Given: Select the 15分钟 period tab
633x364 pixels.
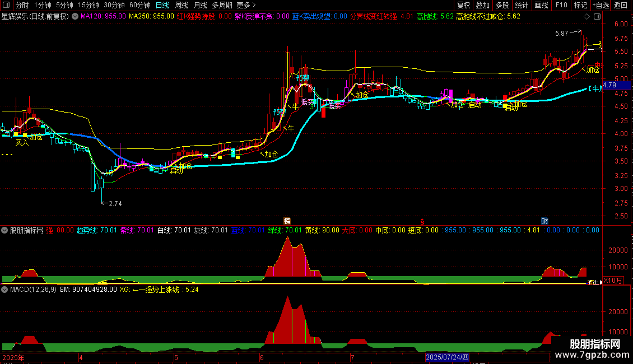Looking at the screenshot, I should coord(89,5).
